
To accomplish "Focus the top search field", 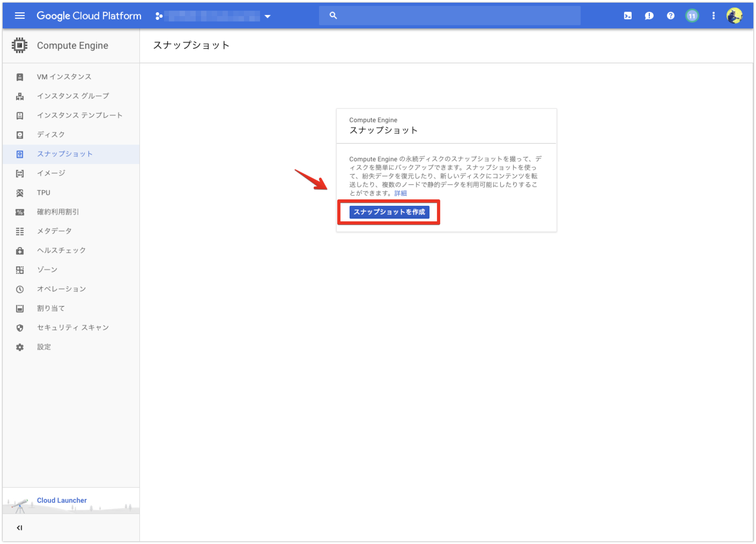I will (x=449, y=15).
